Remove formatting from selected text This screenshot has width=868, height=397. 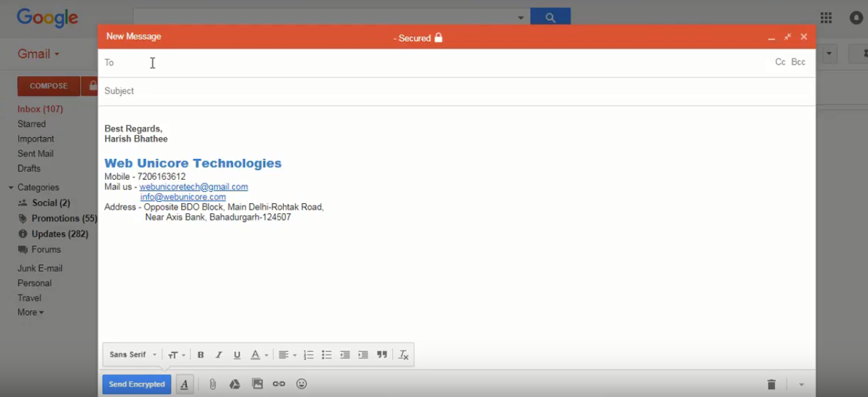(404, 355)
